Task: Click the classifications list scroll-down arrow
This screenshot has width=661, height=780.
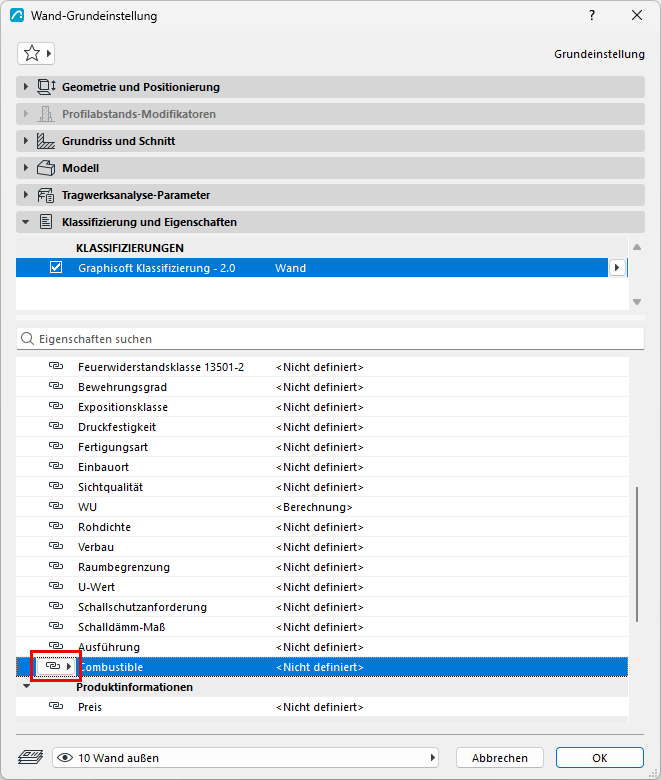Action: (637, 302)
